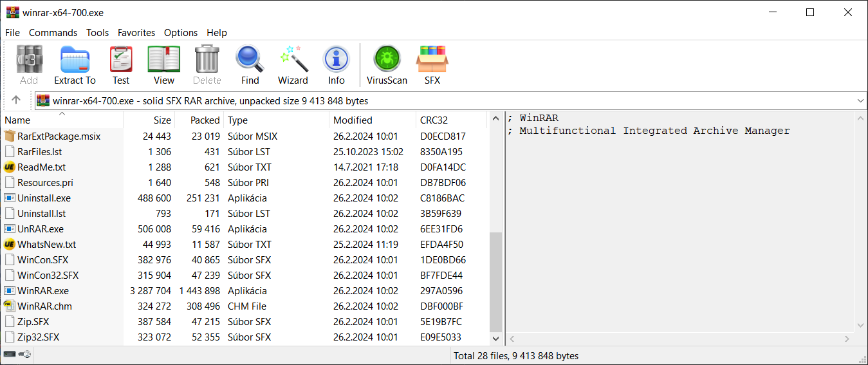
Task: Open the View toolbar button
Action: pos(163,65)
